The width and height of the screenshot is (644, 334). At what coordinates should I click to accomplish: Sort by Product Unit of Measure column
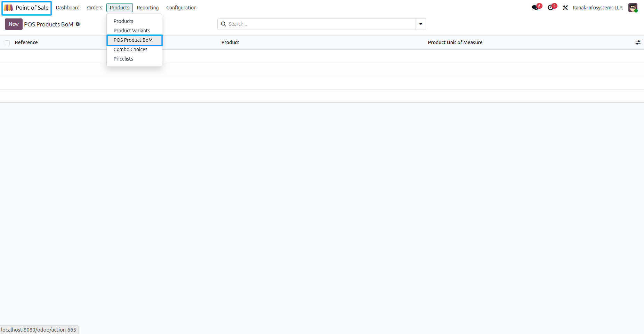coord(455,42)
